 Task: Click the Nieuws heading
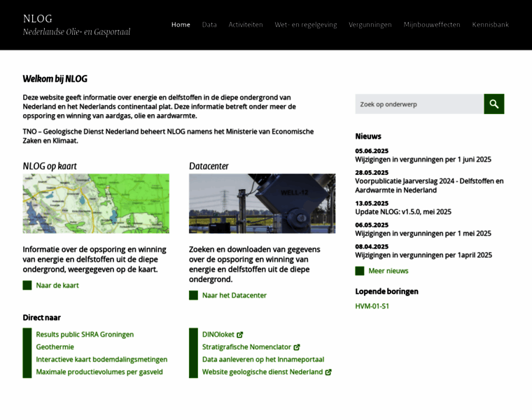click(x=368, y=136)
